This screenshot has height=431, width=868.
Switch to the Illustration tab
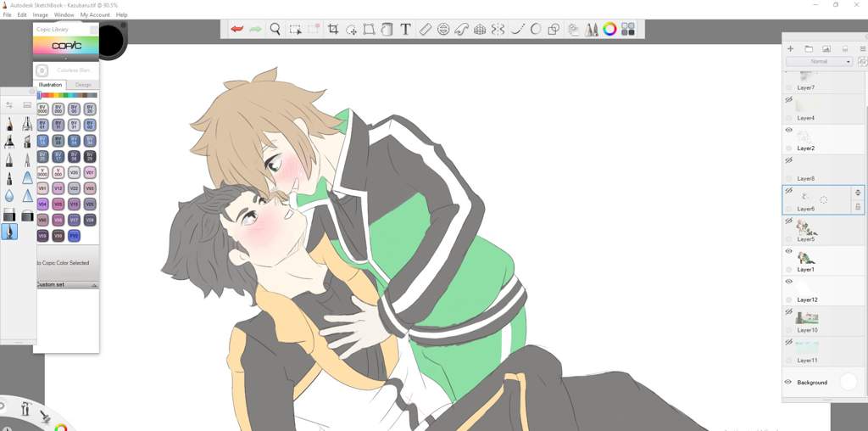click(x=50, y=85)
